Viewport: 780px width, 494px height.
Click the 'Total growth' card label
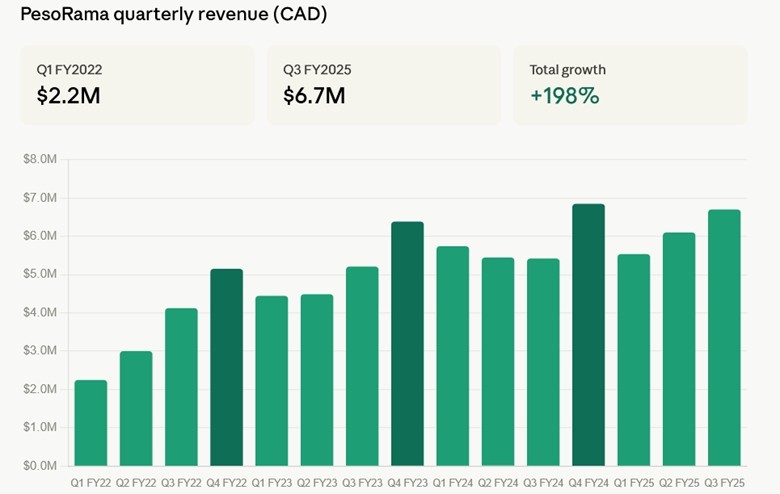click(568, 70)
